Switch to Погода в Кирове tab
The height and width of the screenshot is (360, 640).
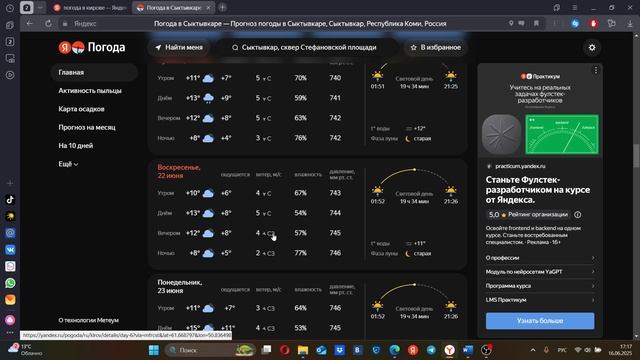(90, 8)
